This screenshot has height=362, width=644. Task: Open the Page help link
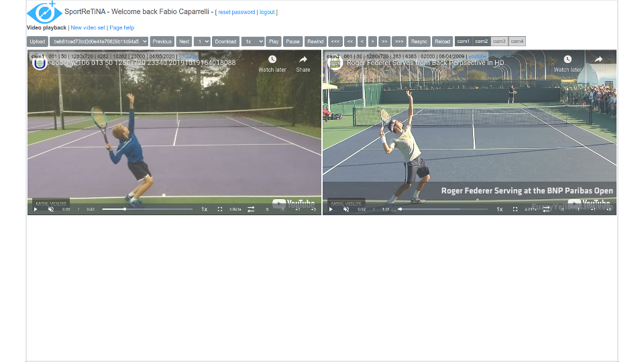pyautogui.click(x=122, y=27)
